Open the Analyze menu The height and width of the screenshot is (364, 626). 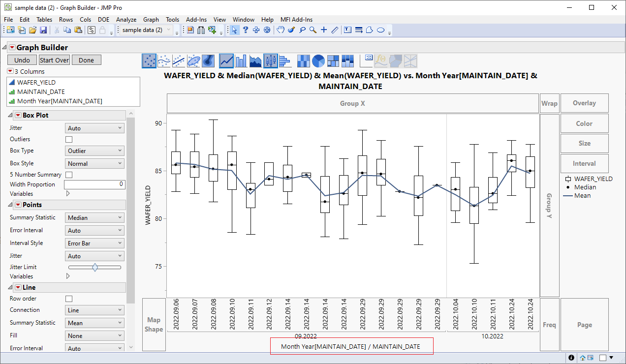126,20
